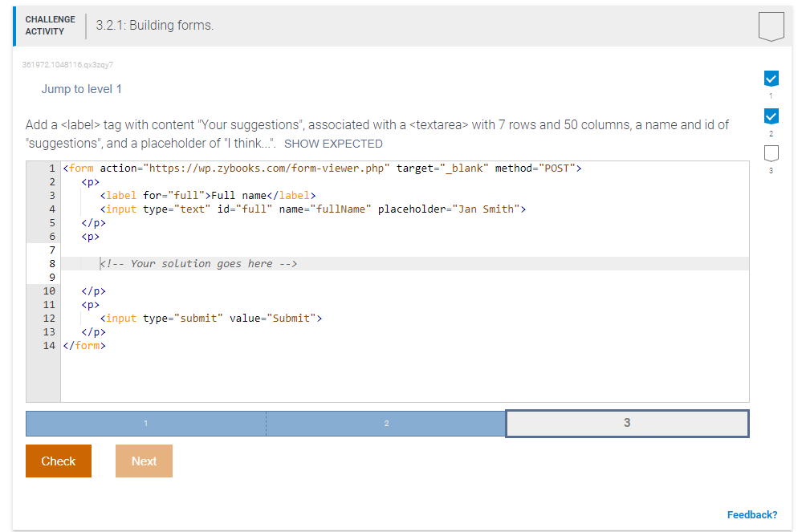Select progress bar segment 2
Screen dimensions: 802x532
coord(386,423)
